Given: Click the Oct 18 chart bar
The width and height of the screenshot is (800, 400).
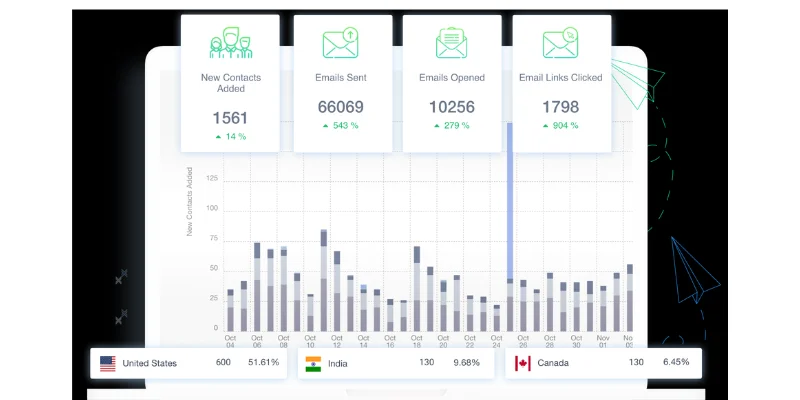Looking at the screenshot, I should [x=417, y=289].
